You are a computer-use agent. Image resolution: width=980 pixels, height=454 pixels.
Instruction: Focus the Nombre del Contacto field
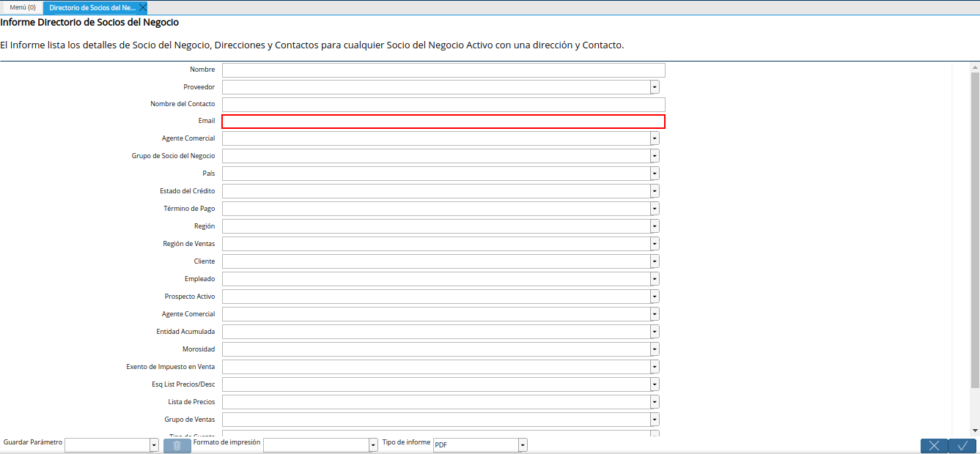pos(443,105)
